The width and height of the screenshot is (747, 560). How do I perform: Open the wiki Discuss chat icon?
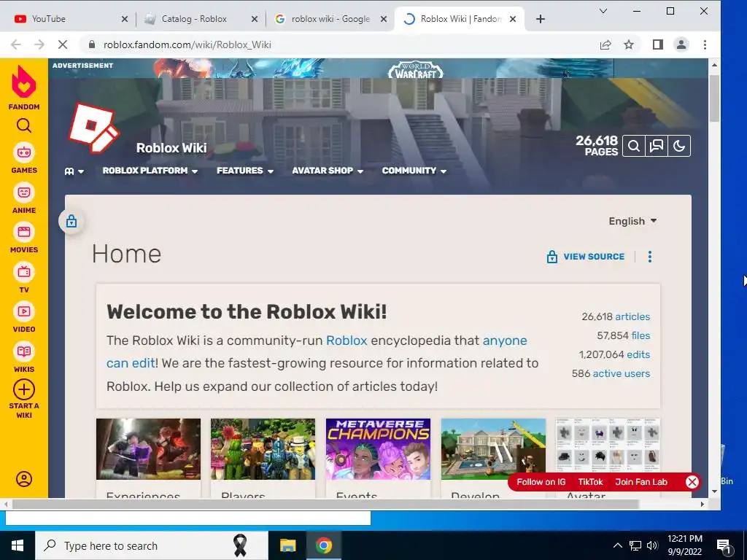point(657,146)
